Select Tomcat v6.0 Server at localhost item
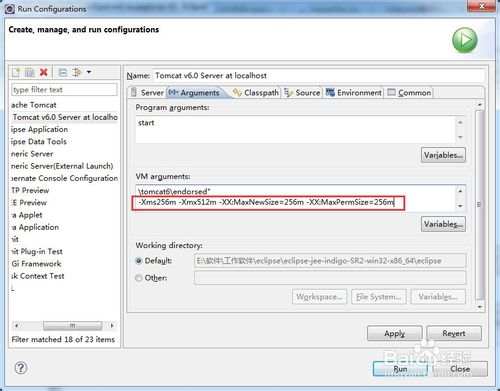The height and width of the screenshot is (391, 500). 65,117
